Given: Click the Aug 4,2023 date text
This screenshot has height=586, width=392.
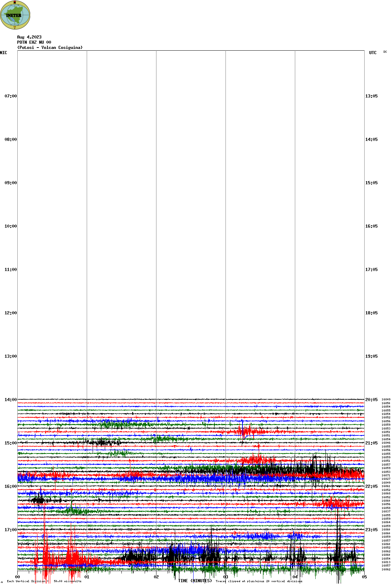Looking at the screenshot, I should [29, 37].
